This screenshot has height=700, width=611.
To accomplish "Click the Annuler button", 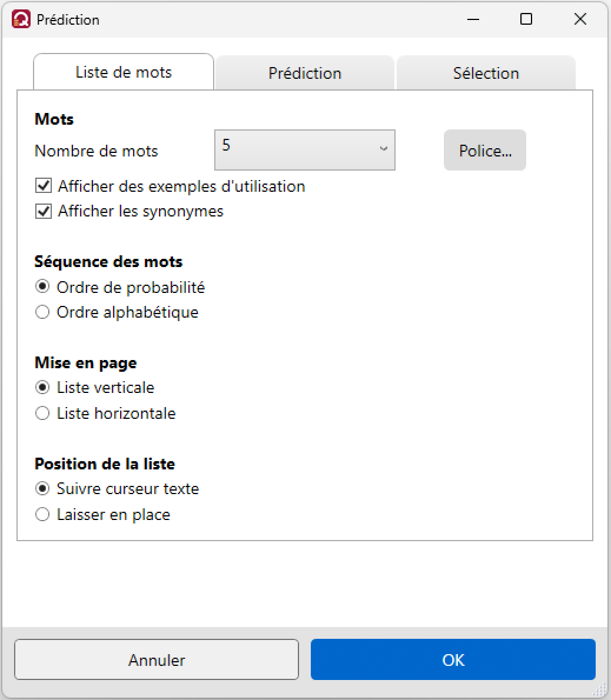I will click(157, 659).
